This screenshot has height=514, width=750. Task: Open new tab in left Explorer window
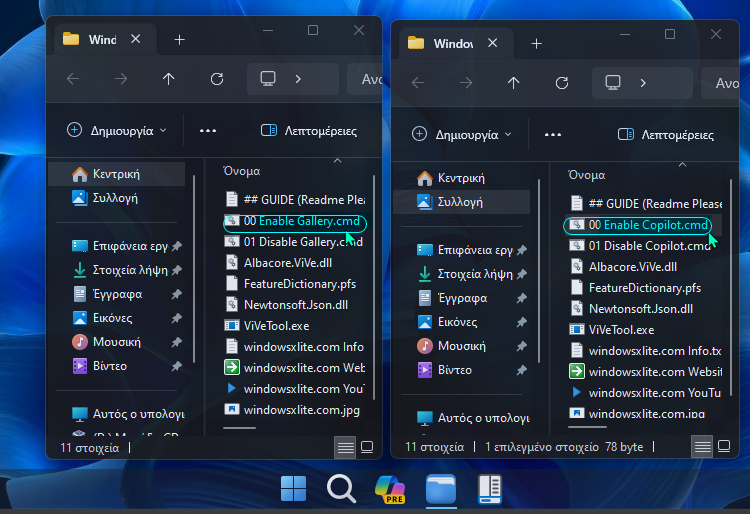point(179,40)
